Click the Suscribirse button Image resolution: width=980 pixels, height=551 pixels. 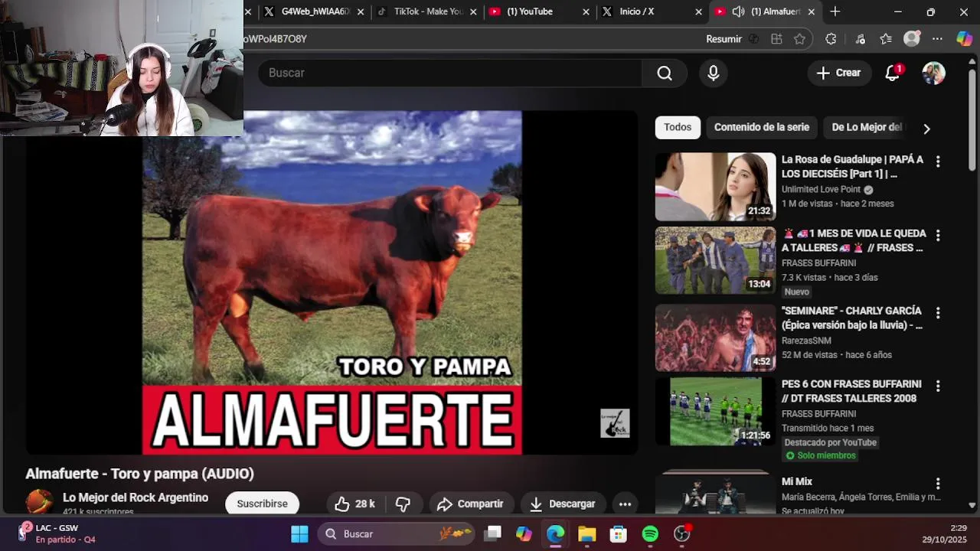[262, 504]
